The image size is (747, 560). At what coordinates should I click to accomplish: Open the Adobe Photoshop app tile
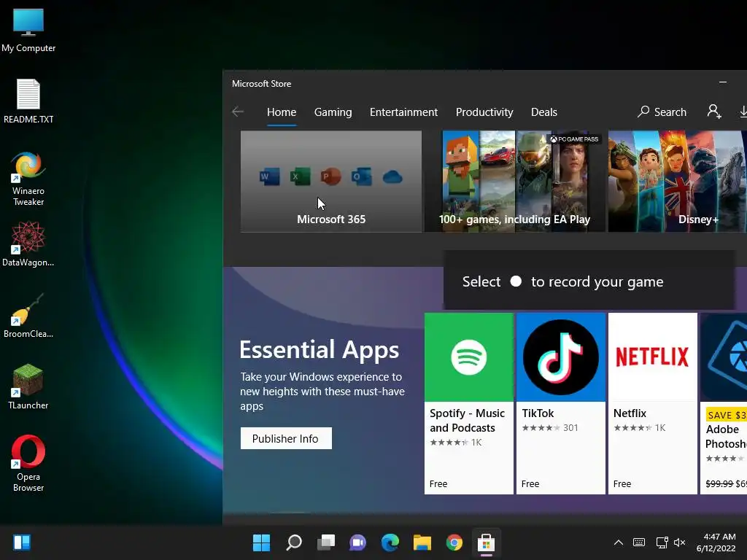tap(724, 403)
